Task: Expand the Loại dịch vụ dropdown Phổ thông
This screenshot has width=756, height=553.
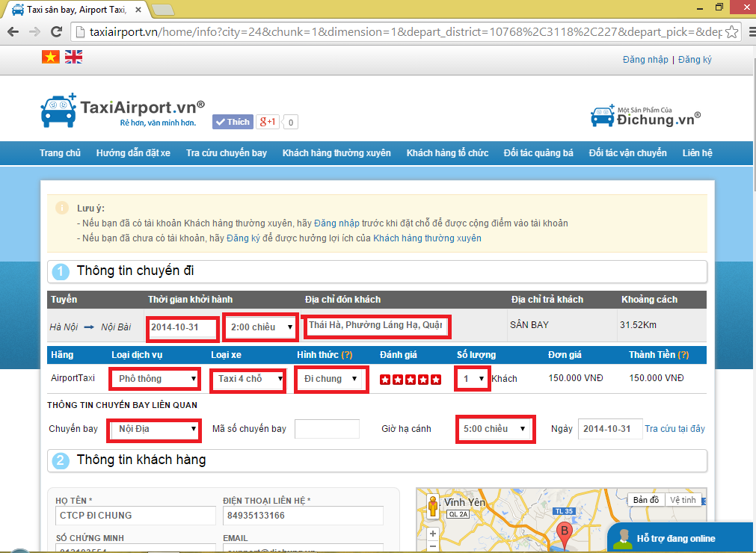Action: 156,379
